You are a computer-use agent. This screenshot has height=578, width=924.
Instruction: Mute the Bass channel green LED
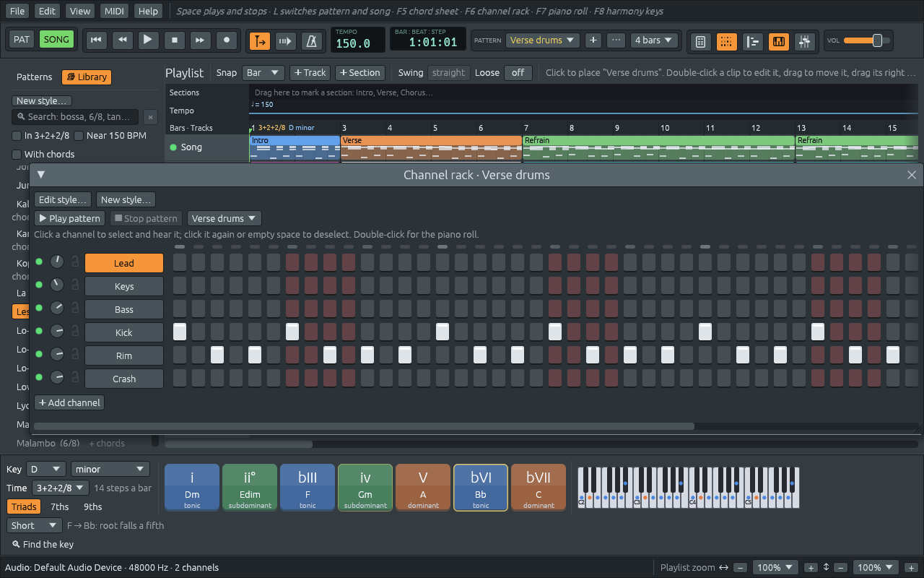39,309
